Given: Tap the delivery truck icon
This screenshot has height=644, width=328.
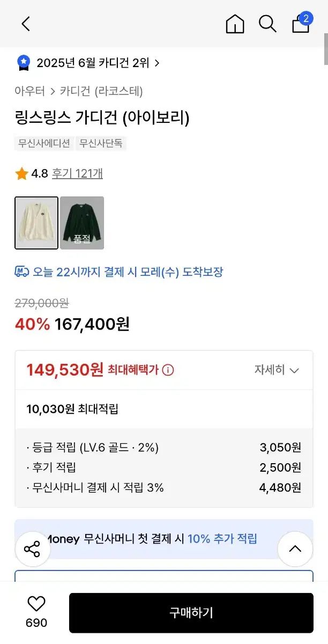Looking at the screenshot, I should pyautogui.click(x=21, y=272).
